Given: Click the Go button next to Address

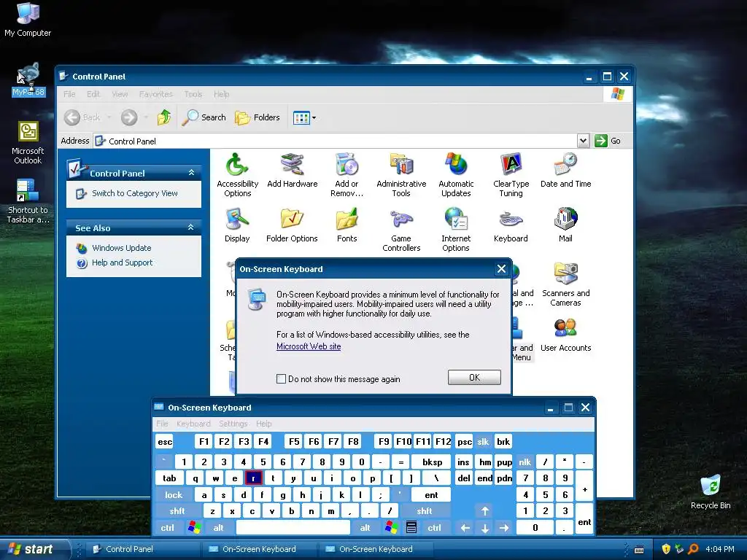Looking at the screenshot, I should tap(608, 141).
